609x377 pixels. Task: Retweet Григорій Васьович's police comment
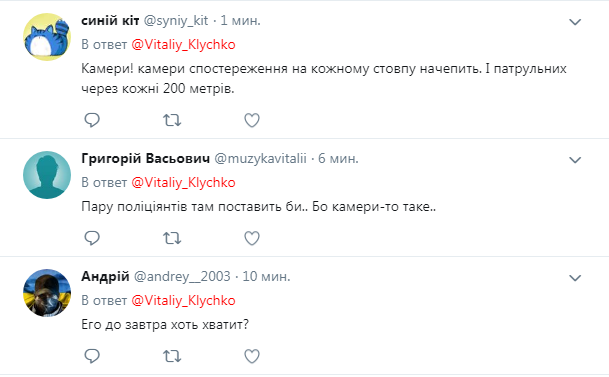tap(172, 238)
